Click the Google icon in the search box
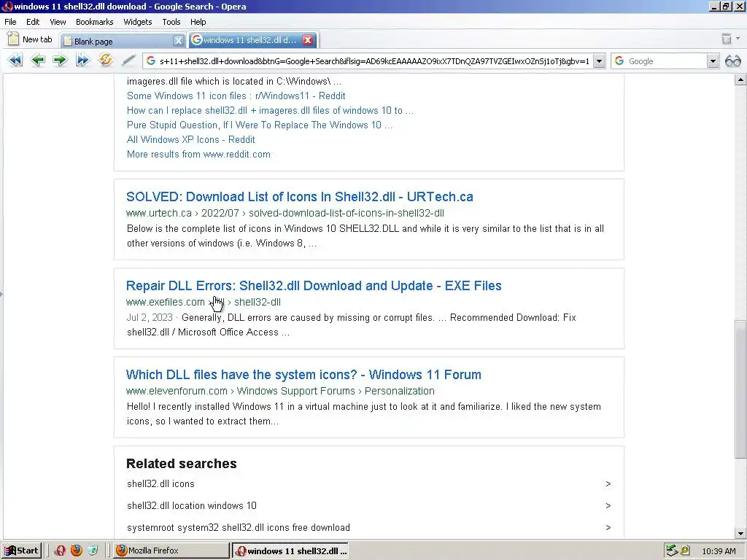Screen dimensions: 747x560 (x=619, y=61)
